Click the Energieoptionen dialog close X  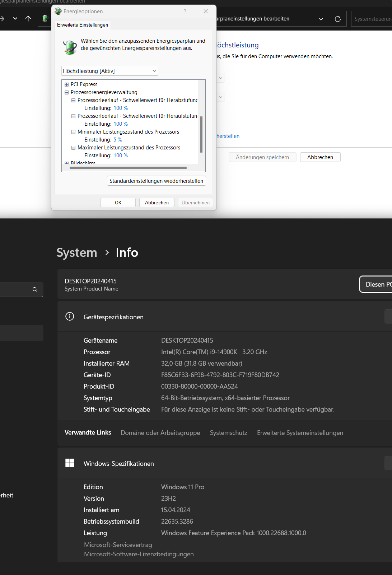pyautogui.click(x=206, y=11)
